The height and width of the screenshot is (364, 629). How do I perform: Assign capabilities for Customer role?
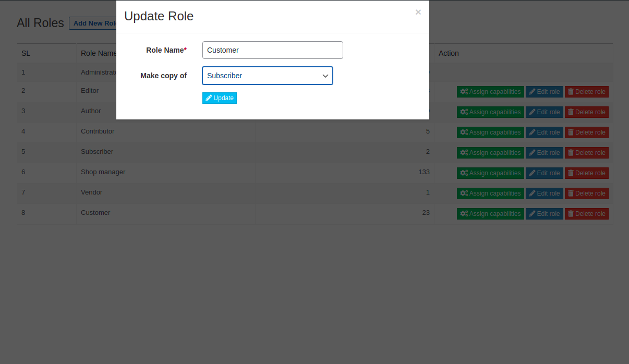pos(490,214)
